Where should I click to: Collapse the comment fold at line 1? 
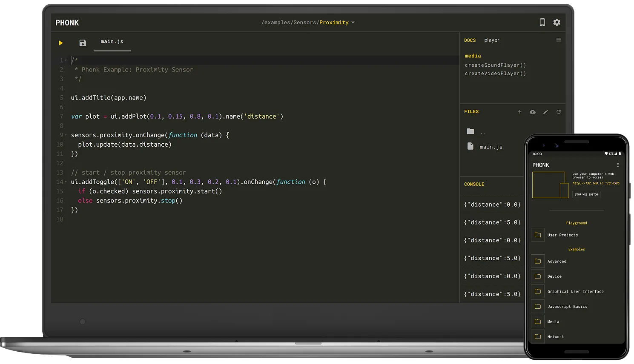click(x=66, y=60)
